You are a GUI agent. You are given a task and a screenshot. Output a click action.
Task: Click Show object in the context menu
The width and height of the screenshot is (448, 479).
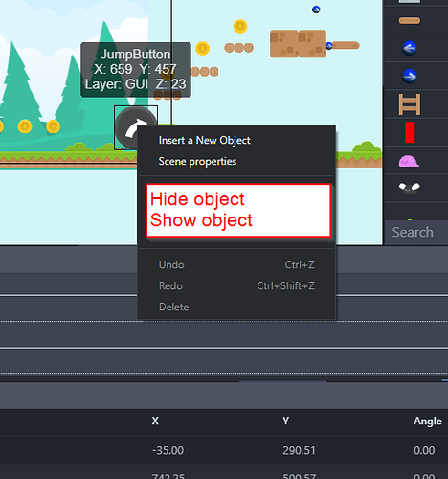click(x=201, y=220)
